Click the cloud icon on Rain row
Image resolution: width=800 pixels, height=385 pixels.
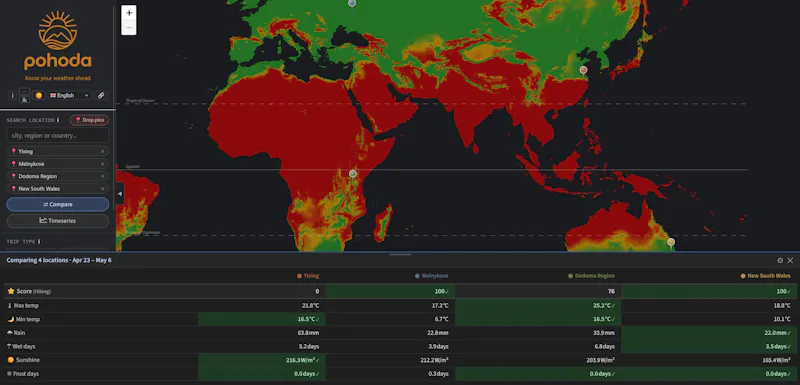point(10,333)
